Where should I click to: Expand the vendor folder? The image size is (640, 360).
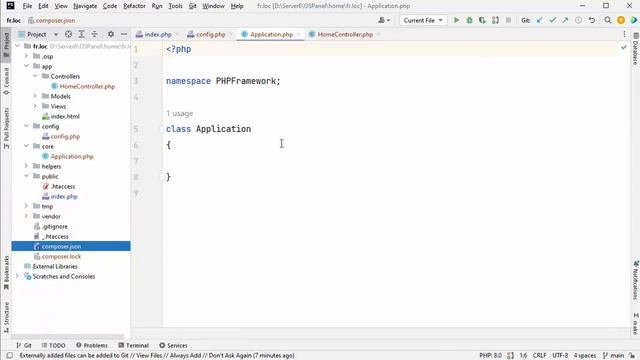tap(27, 216)
